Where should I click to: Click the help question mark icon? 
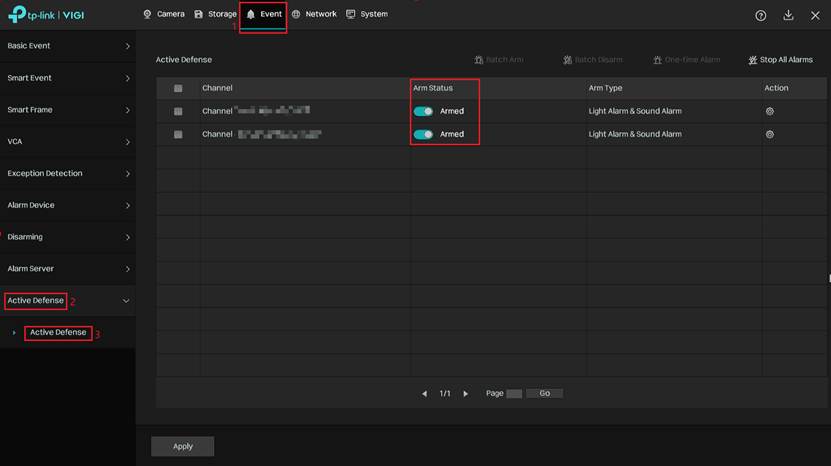761,15
